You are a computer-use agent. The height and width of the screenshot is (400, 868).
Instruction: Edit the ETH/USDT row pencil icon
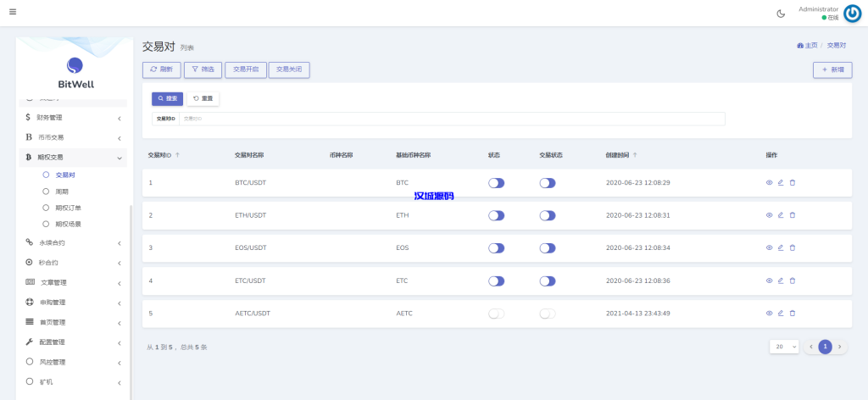coord(781,215)
